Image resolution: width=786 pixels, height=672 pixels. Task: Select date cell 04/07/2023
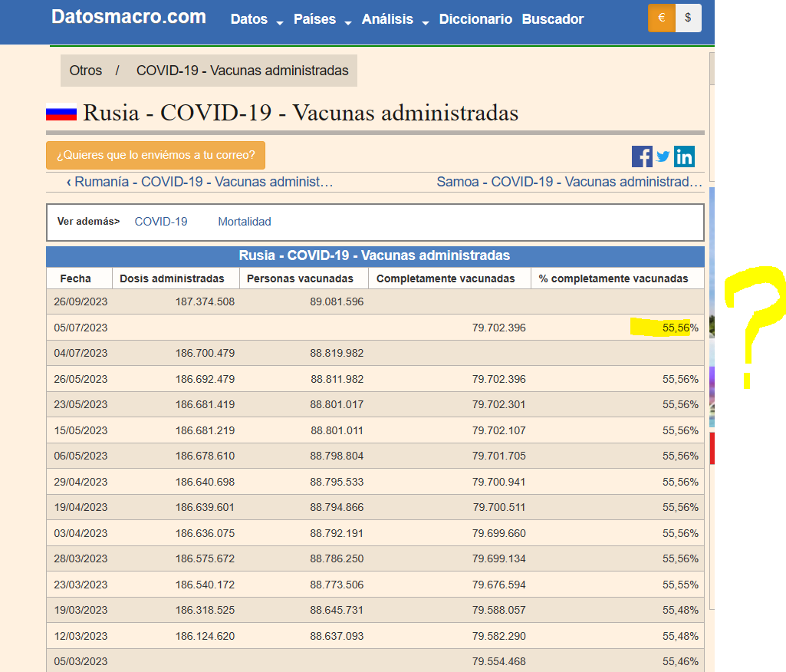[81, 353]
